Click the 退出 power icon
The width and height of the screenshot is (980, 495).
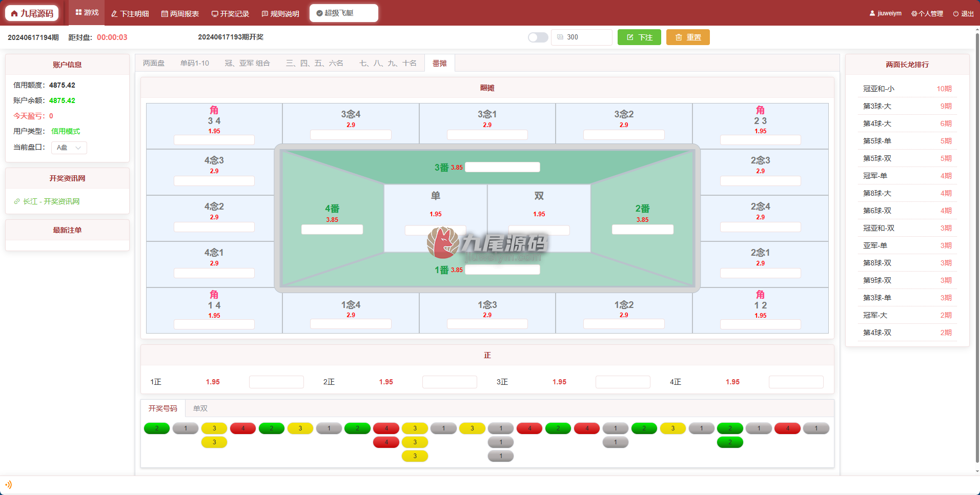pyautogui.click(x=956, y=14)
